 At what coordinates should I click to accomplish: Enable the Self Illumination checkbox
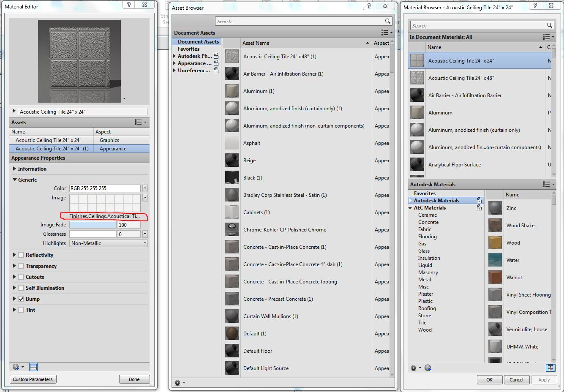[x=21, y=288]
